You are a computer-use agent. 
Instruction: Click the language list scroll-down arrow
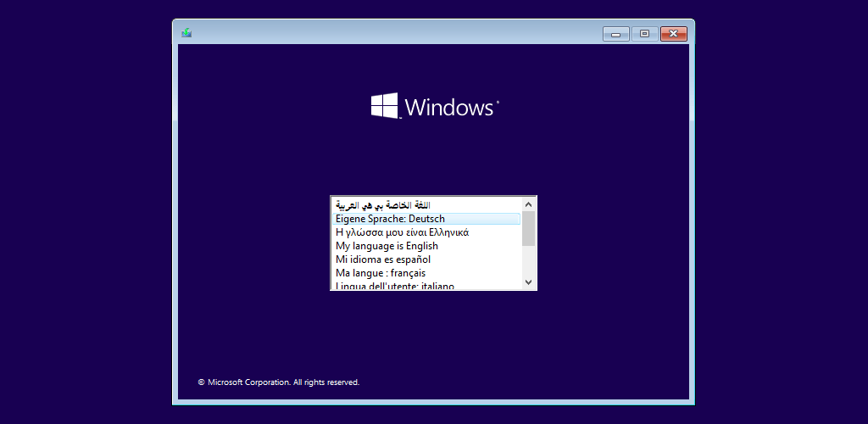click(528, 282)
